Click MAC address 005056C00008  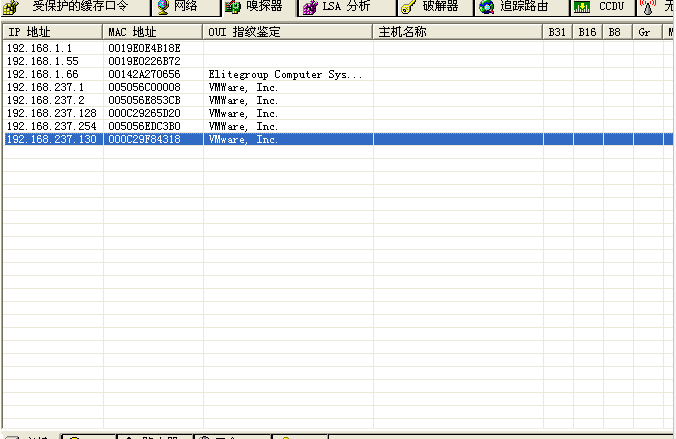tap(144, 87)
